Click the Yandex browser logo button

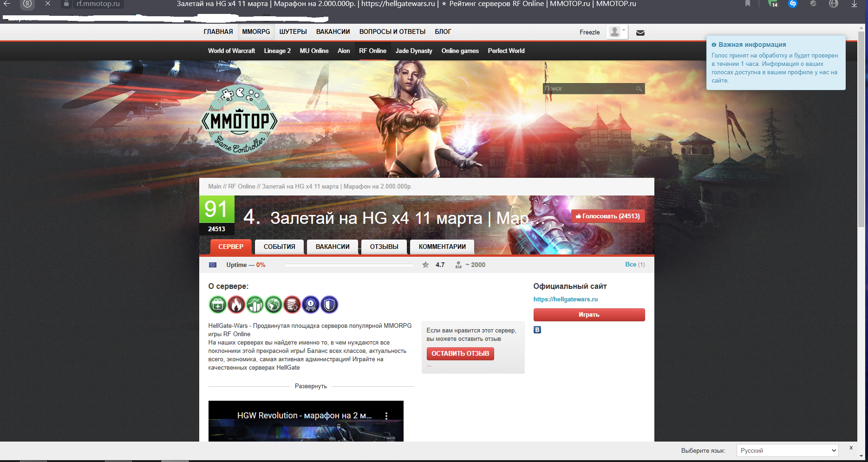(27, 4)
